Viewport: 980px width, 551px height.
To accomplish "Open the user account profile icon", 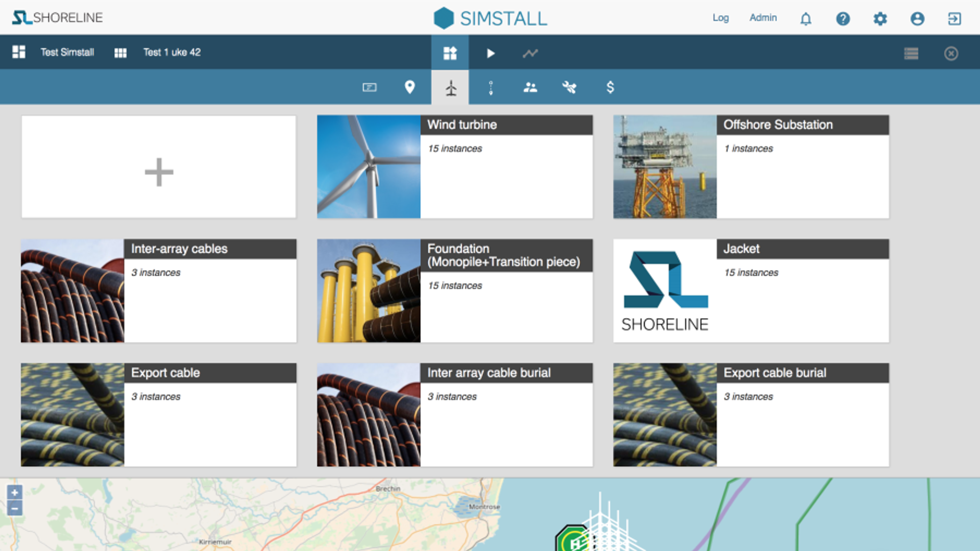I will [x=917, y=19].
